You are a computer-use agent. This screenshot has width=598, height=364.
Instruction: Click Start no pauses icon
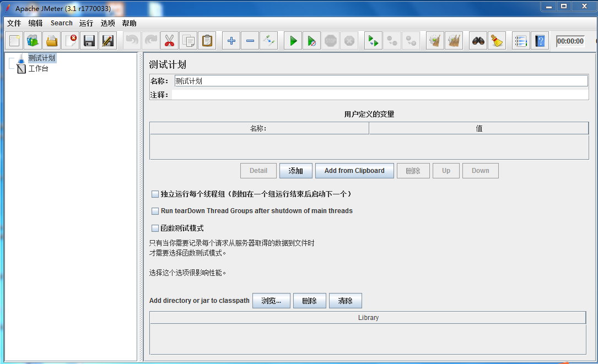pyautogui.click(x=312, y=41)
